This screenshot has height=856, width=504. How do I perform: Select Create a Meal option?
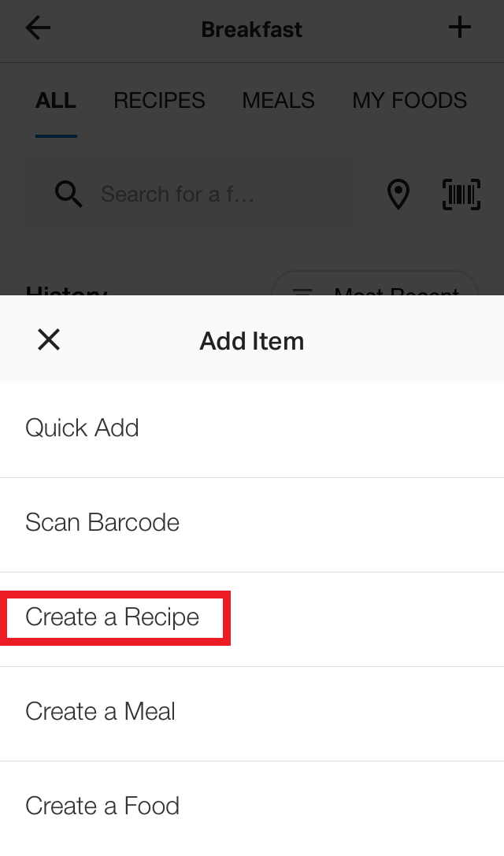[252, 713]
